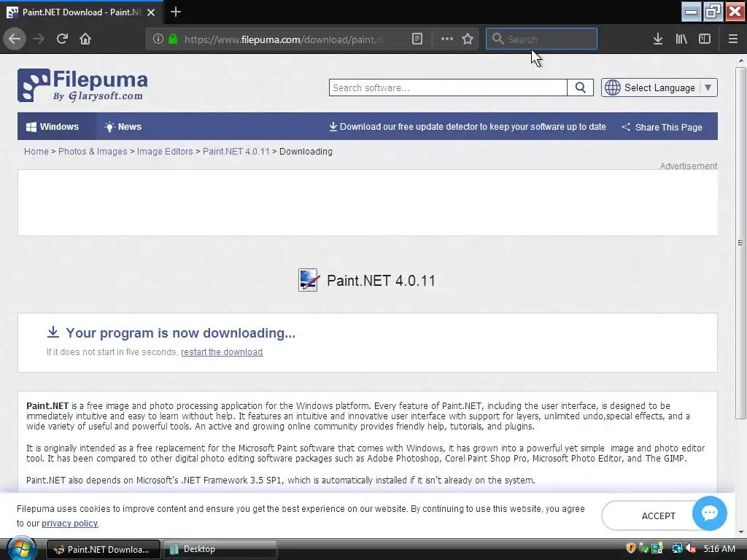Click the Filepuma logo
This screenshot has width=747, height=560.
click(82, 85)
